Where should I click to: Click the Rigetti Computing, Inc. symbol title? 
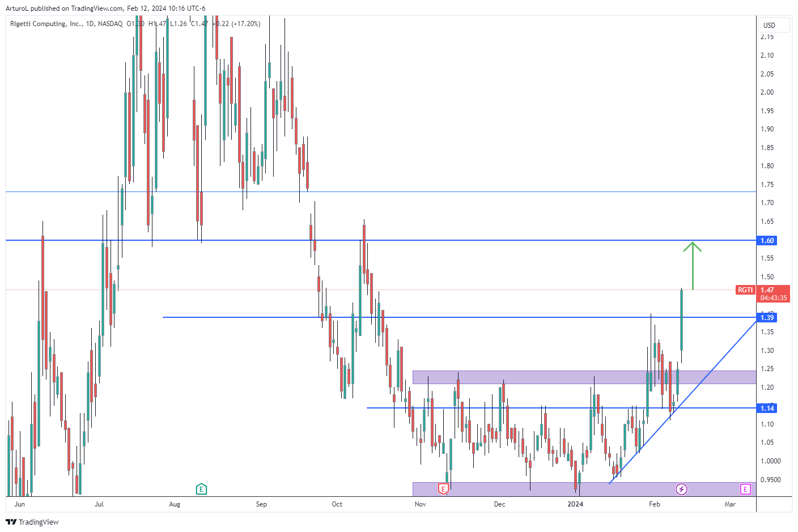tap(46, 24)
